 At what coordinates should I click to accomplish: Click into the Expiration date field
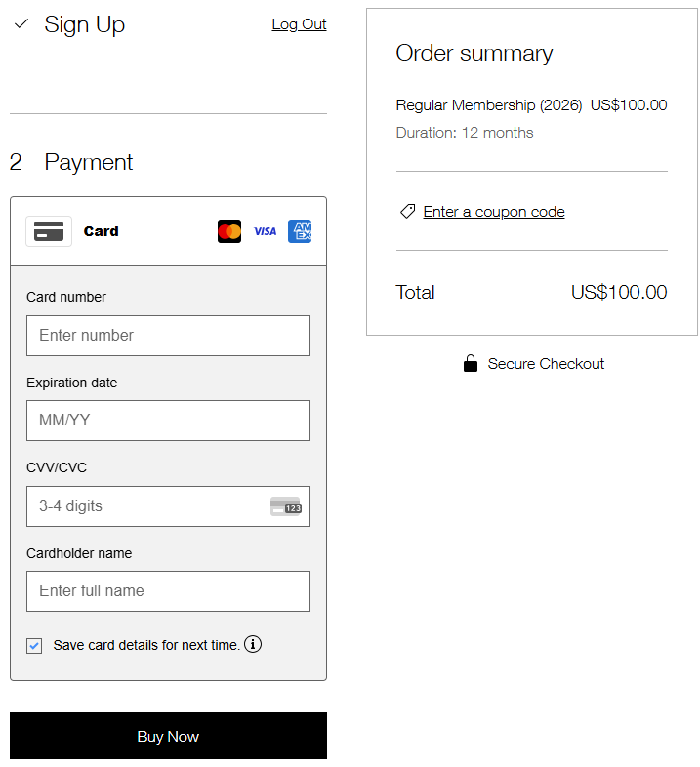tap(168, 421)
